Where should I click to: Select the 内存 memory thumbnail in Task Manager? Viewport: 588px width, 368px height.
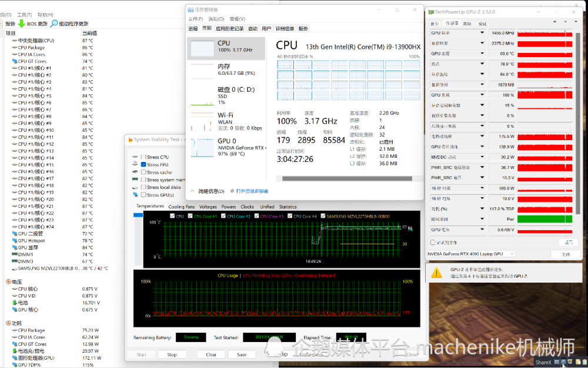(202, 71)
